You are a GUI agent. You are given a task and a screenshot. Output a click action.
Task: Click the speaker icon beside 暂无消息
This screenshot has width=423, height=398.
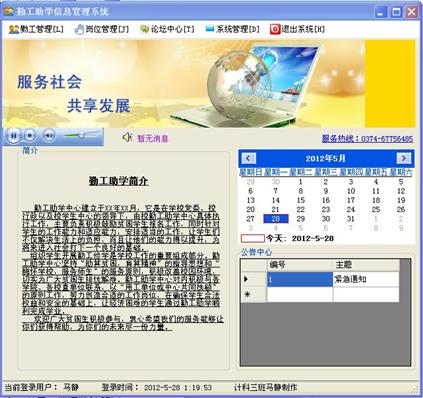pos(127,137)
